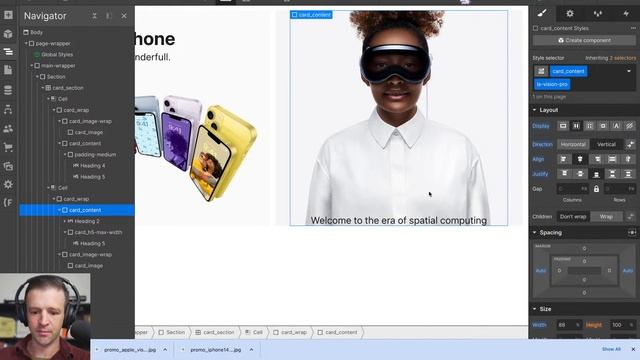640x360 pixels.
Task: Open the Components cube panel
Action: pyautogui.click(x=8, y=33)
